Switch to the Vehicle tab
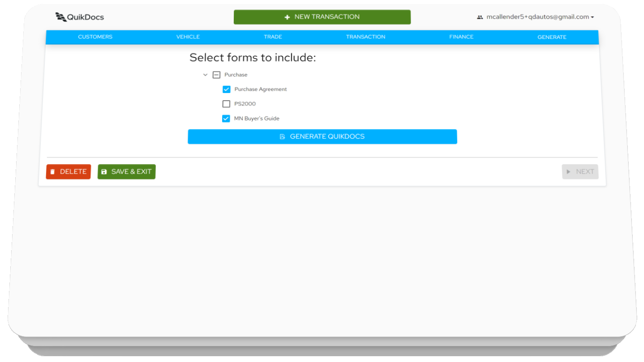The width and height of the screenshot is (644, 362). (x=188, y=37)
